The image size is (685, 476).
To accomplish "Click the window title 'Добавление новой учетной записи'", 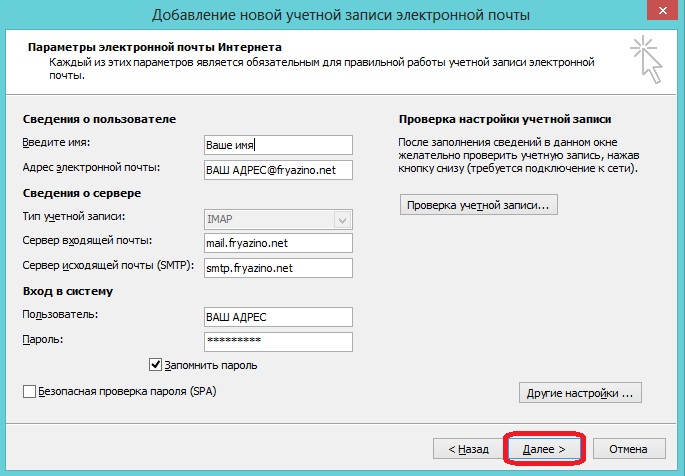I will click(x=341, y=14).
